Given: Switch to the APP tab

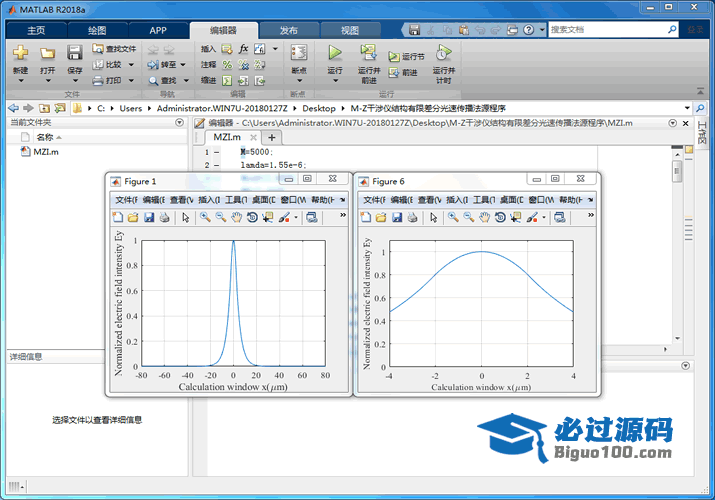Looking at the screenshot, I should 158,31.
